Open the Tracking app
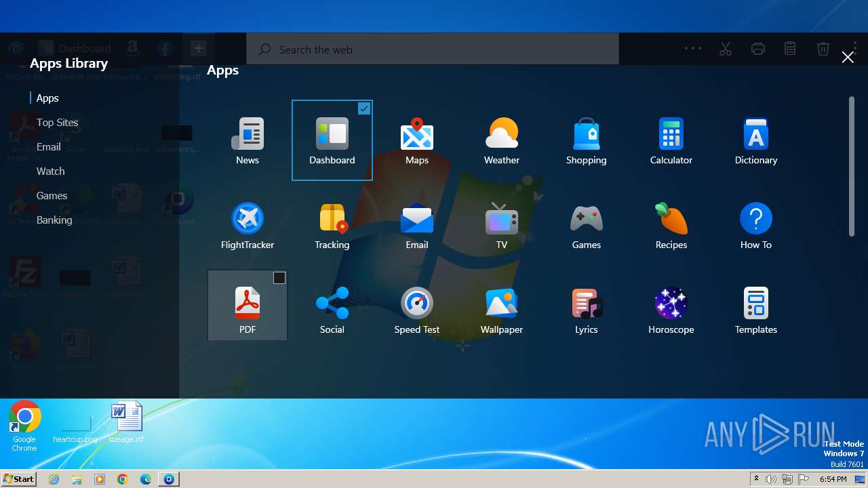The width and height of the screenshot is (868, 488). click(332, 225)
